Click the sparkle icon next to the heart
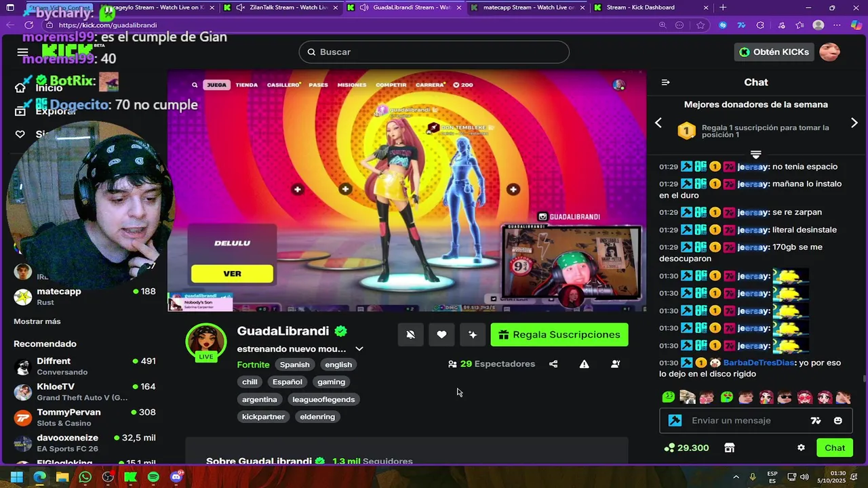Viewport: 868px width, 488px height. [473, 335]
